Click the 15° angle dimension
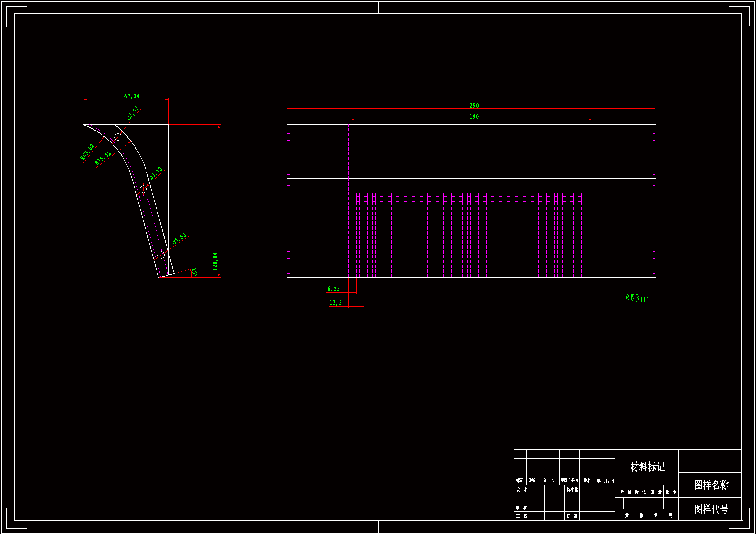 pyautogui.click(x=194, y=272)
